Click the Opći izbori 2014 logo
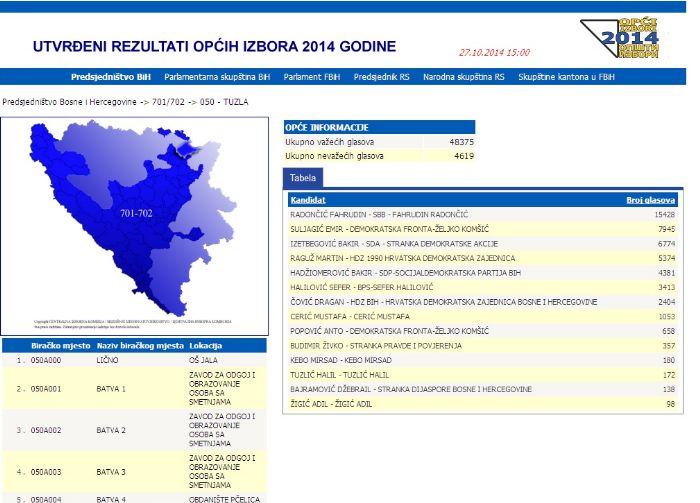 (620, 38)
